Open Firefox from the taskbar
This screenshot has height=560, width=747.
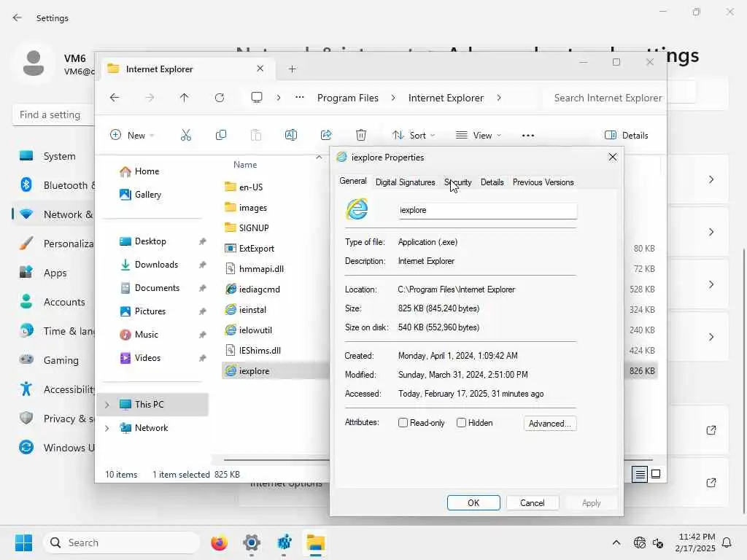[x=219, y=542]
